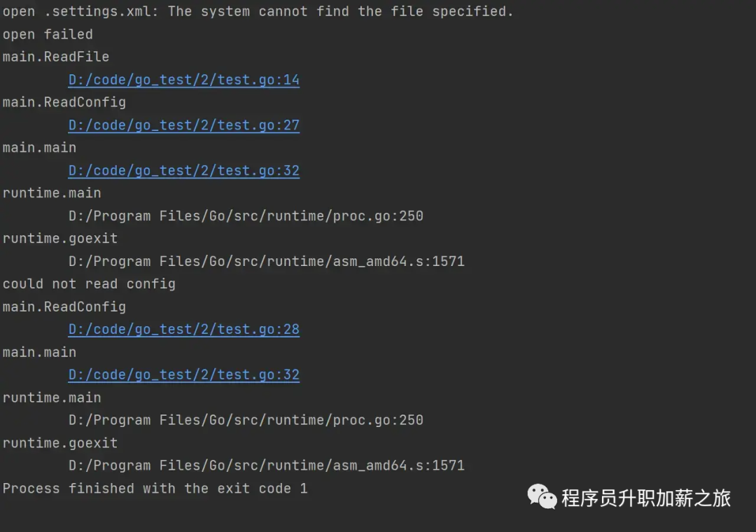
Task: Click main.ReadConfig line above the test.go:27 link
Action: tap(64, 102)
